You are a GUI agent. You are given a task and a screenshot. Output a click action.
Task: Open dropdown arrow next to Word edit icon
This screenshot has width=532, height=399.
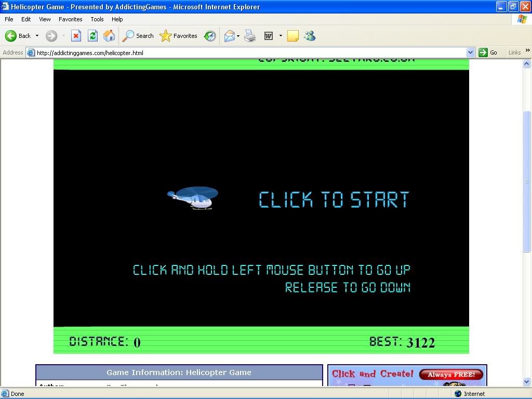coord(281,36)
